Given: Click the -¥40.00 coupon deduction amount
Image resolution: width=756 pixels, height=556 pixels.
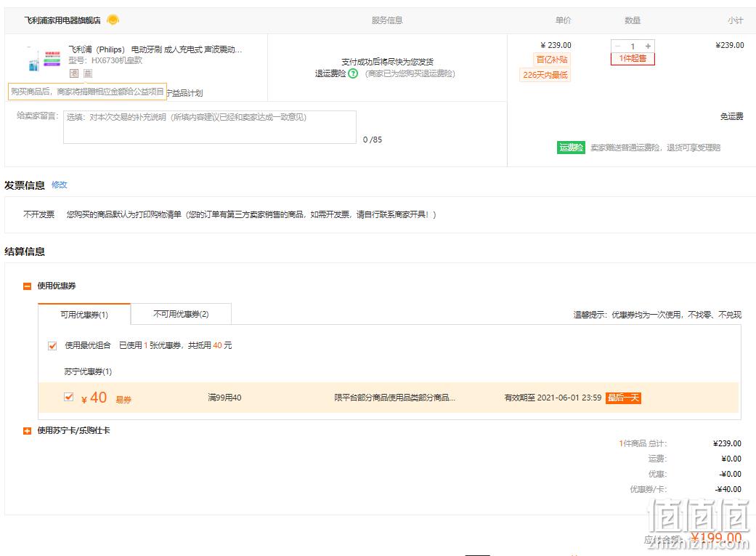Looking at the screenshot, I should coord(728,489).
